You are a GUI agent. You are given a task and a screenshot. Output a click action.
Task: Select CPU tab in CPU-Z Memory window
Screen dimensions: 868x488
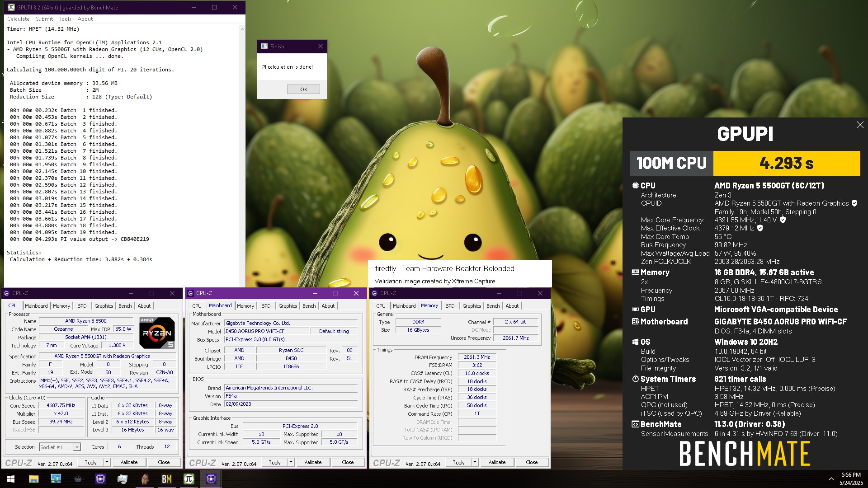[x=381, y=306]
